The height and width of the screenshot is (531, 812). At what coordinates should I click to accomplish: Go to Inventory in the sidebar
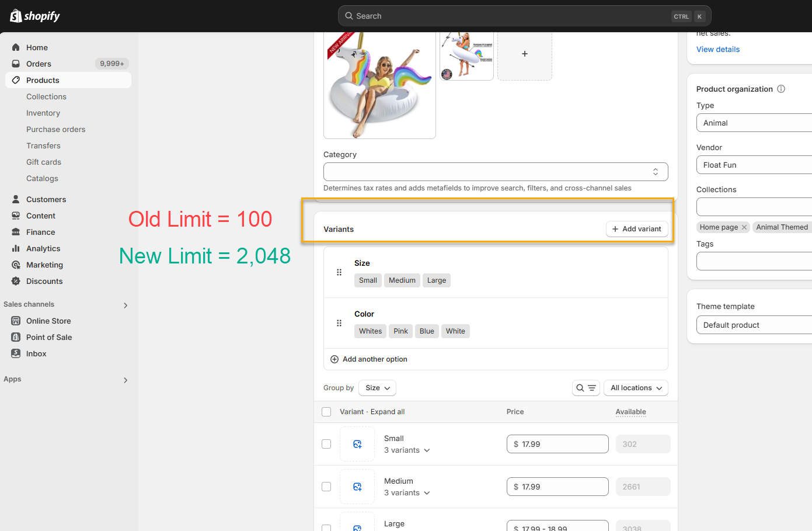point(43,113)
